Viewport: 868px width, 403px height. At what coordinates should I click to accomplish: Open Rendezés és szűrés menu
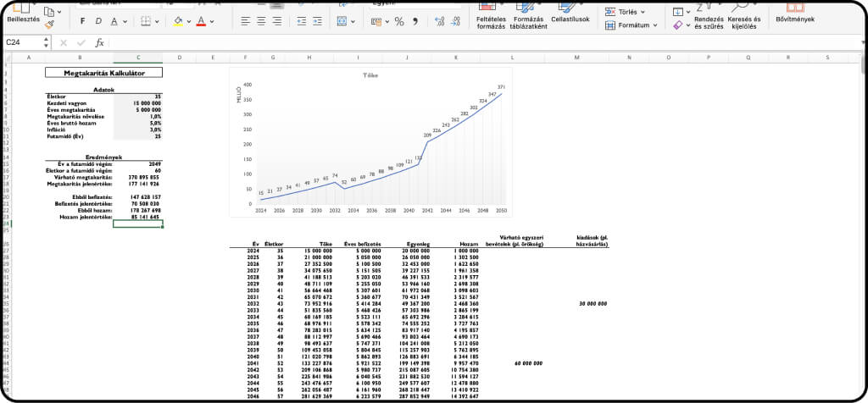point(709,21)
